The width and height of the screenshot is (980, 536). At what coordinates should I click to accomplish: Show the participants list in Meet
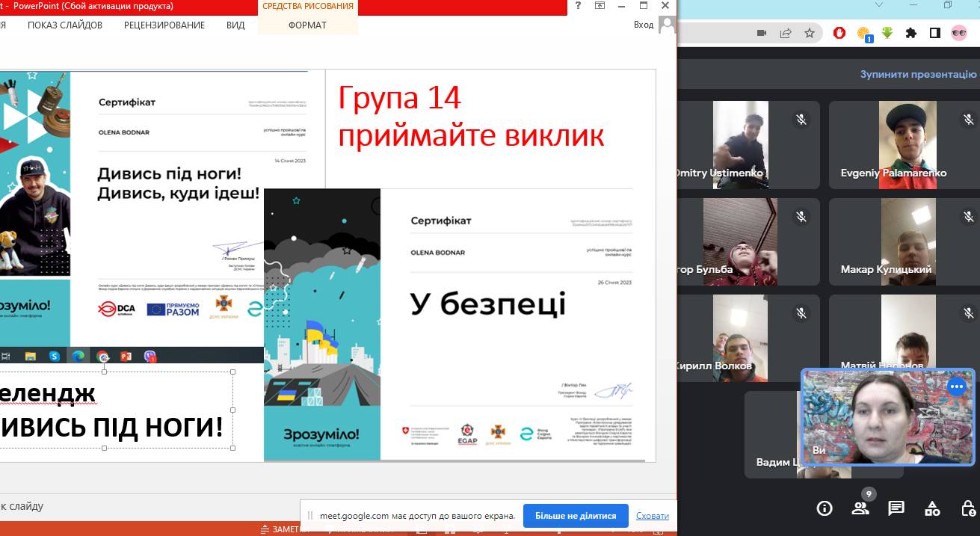click(x=860, y=508)
